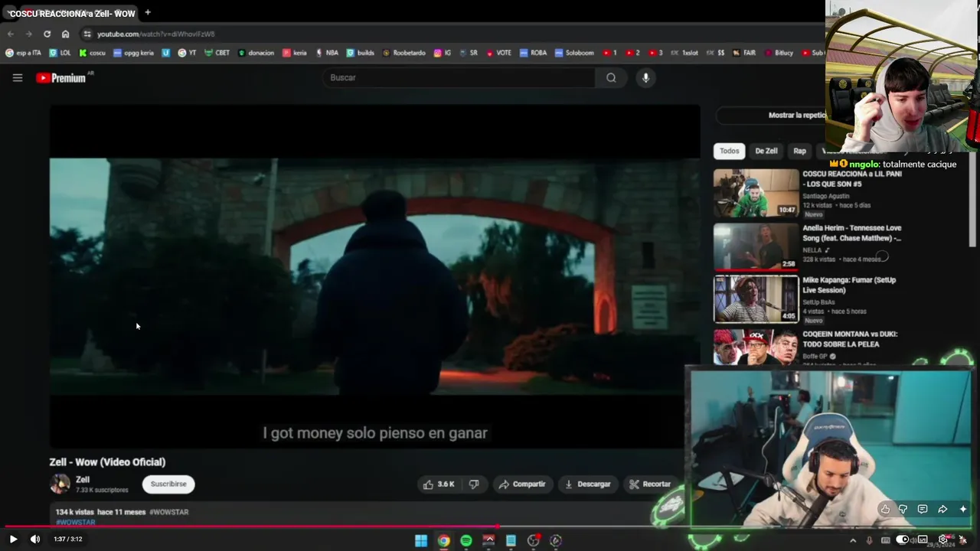Viewport: 980px width, 551px height.
Task: Open the 'esp a ITA' bookmark
Action: (x=24, y=53)
